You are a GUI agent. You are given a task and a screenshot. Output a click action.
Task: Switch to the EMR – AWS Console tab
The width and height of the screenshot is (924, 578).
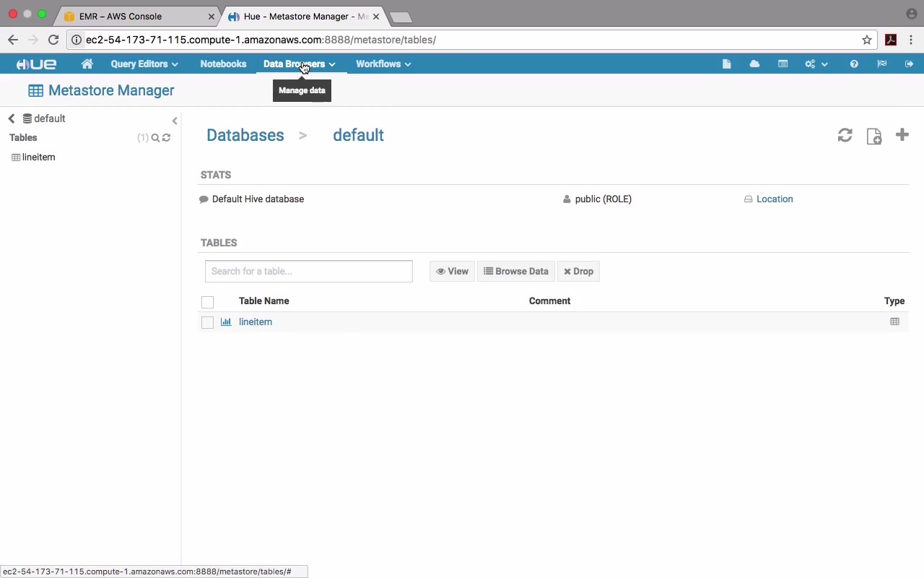click(x=137, y=16)
